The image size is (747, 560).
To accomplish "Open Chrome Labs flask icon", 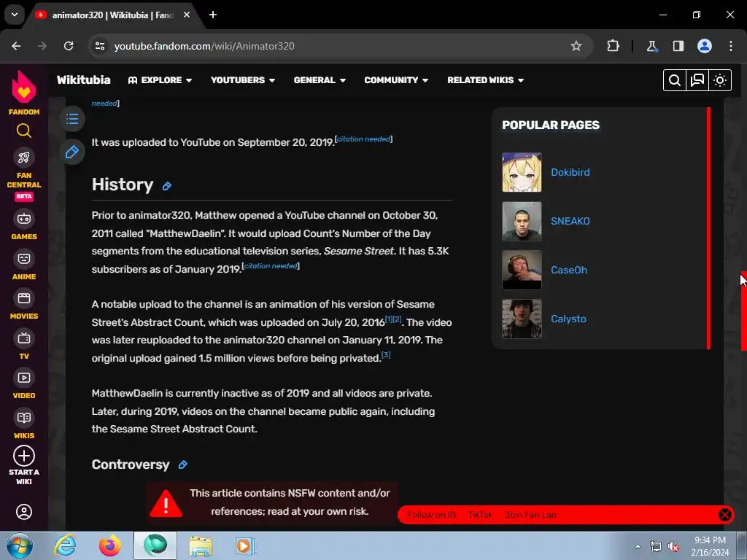I will click(x=651, y=46).
